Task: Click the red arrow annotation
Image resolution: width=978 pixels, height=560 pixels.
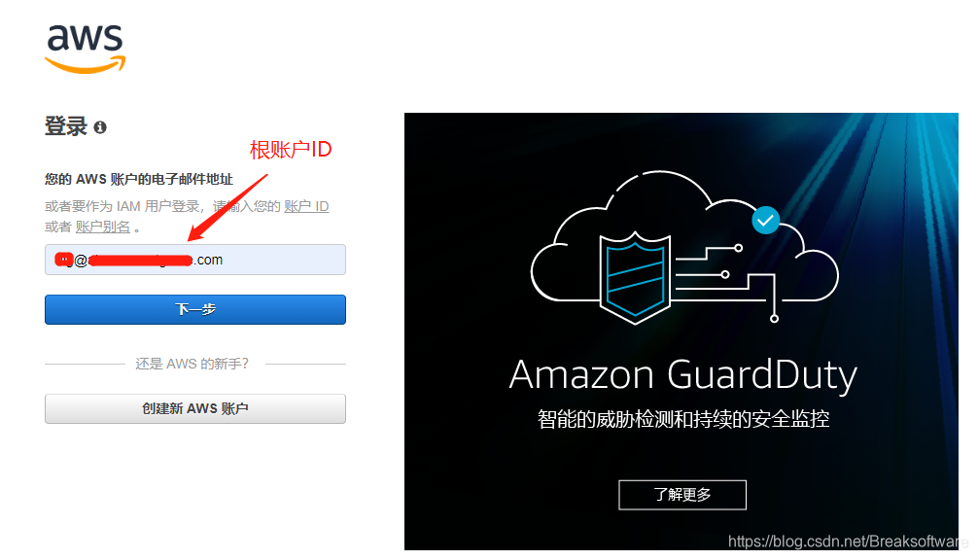Action: tap(227, 208)
